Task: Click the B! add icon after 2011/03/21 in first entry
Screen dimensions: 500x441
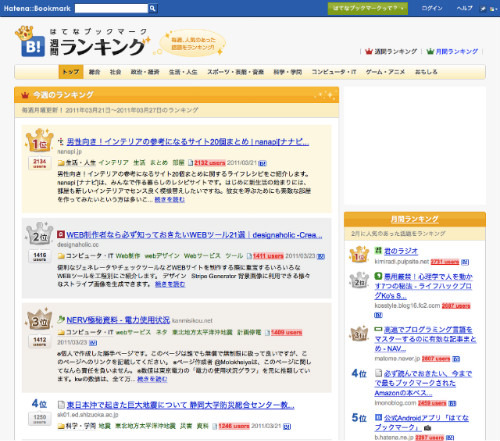Action: pyautogui.click(x=263, y=163)
